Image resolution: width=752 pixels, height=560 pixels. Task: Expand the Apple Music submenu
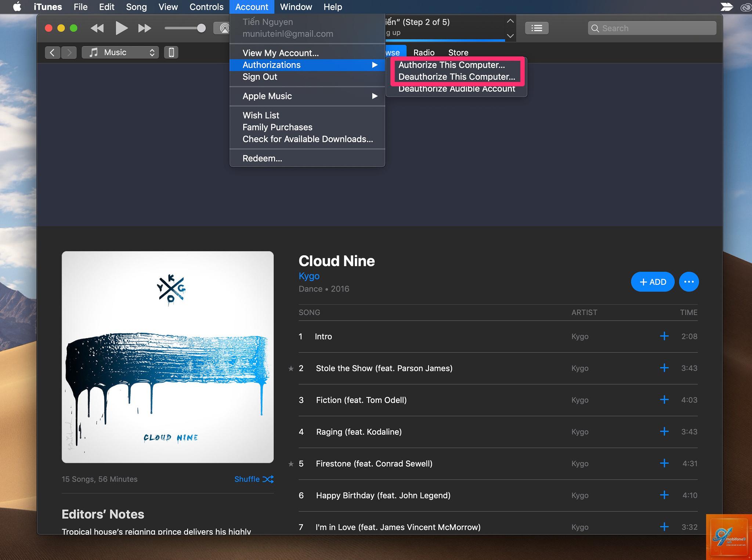(x=307, y=96)
